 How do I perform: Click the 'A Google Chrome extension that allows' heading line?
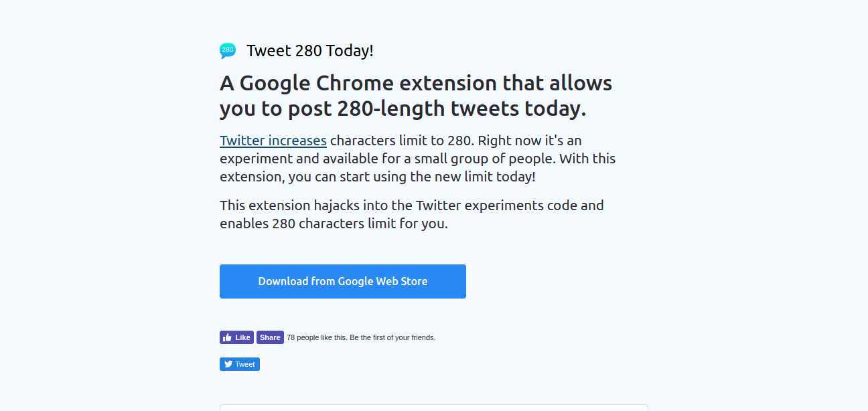pos(416,84)
